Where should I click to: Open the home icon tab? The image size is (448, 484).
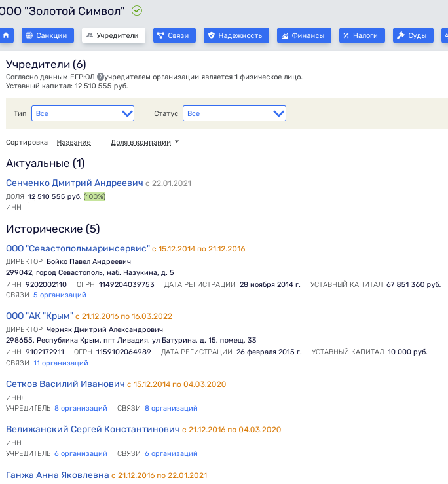[6, 35]
